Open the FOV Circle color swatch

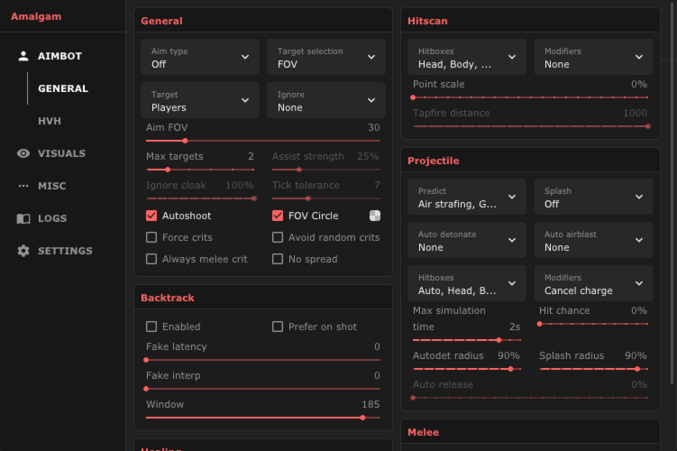tap(375, 216)
